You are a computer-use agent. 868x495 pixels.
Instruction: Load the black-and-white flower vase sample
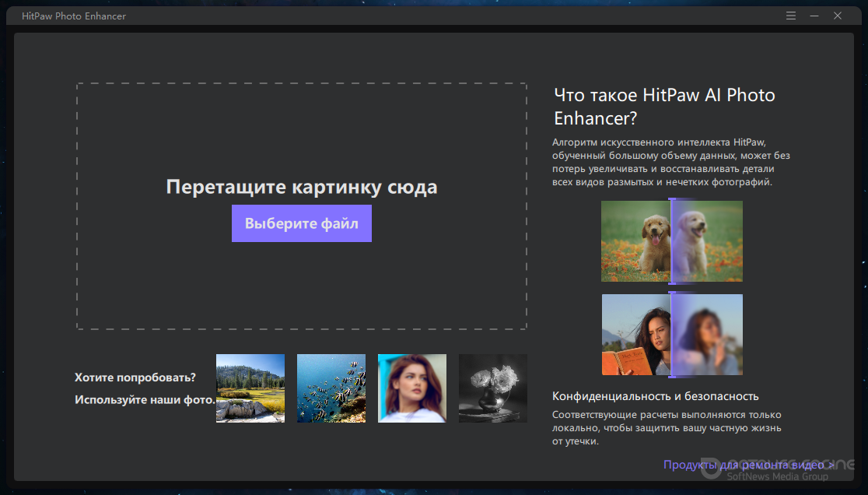(x=492, y=388)
